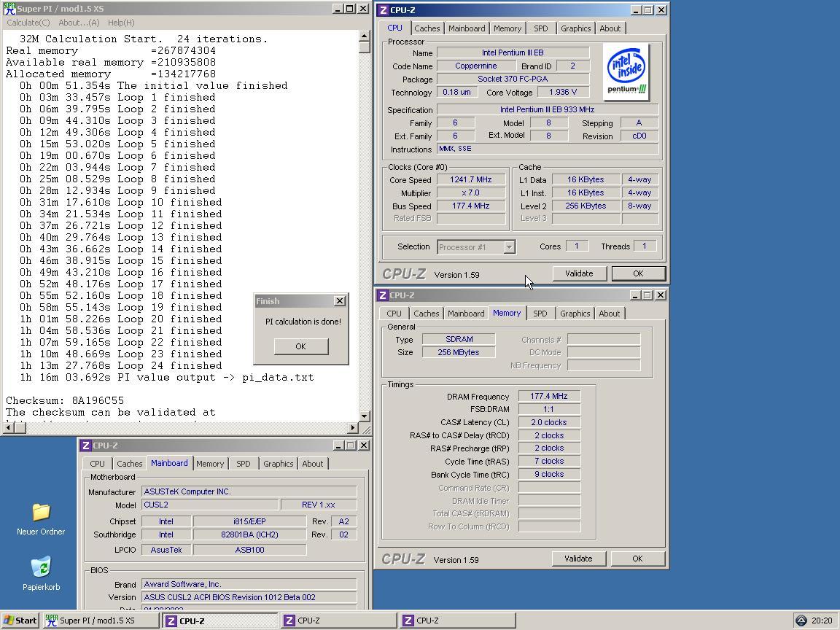Click the CAS# Latency 2.0 clocks value
The width and height of the screenshot is (840, 630).
click(549, 422)
